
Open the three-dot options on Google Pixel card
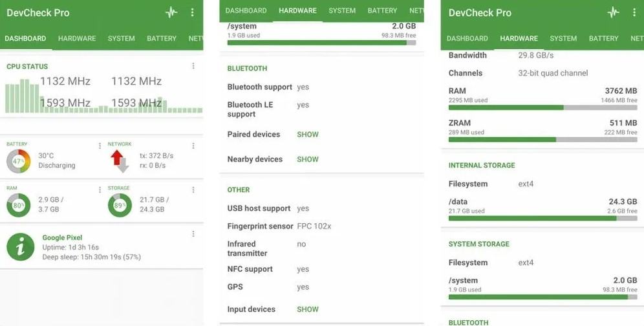click(x=193, y=234)
